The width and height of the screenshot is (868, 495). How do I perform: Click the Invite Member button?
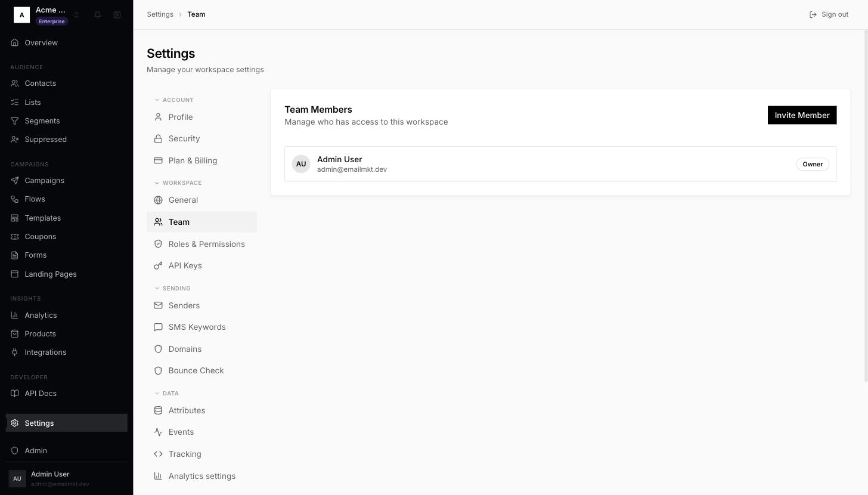click(x=802, y=116)
